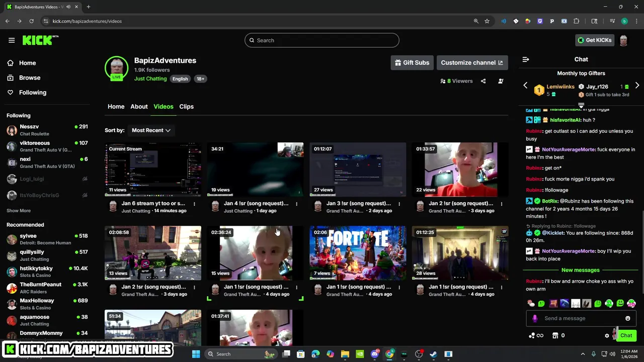This screenshot has width=644, height=362.
Task: Click Customize channel button
Action: click(x=472, y=63)
